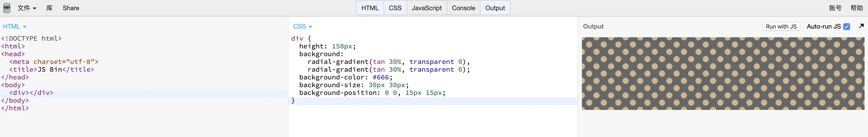The image size is (868, 137).
Task: Open the 库 library menu
Action: pyautogui.click(x=49, y=8)
